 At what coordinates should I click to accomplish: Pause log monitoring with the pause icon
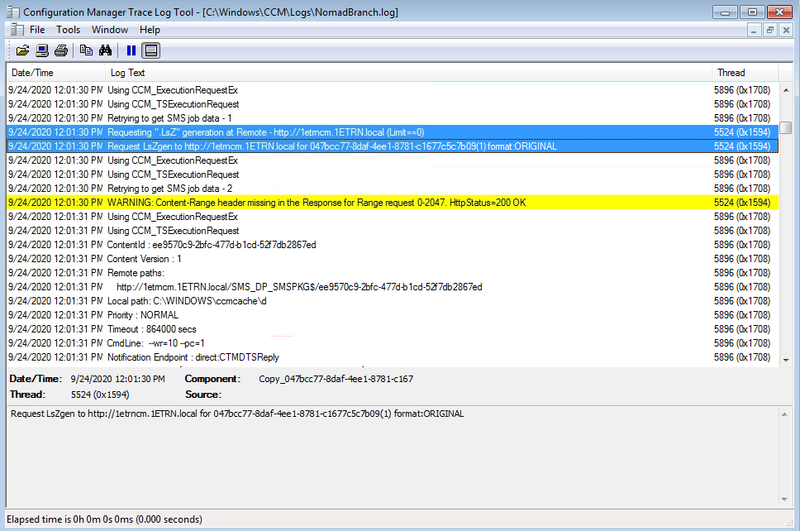131,50
